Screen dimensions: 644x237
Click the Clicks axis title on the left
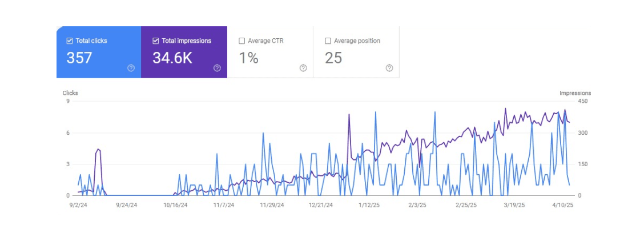[70, 93]
